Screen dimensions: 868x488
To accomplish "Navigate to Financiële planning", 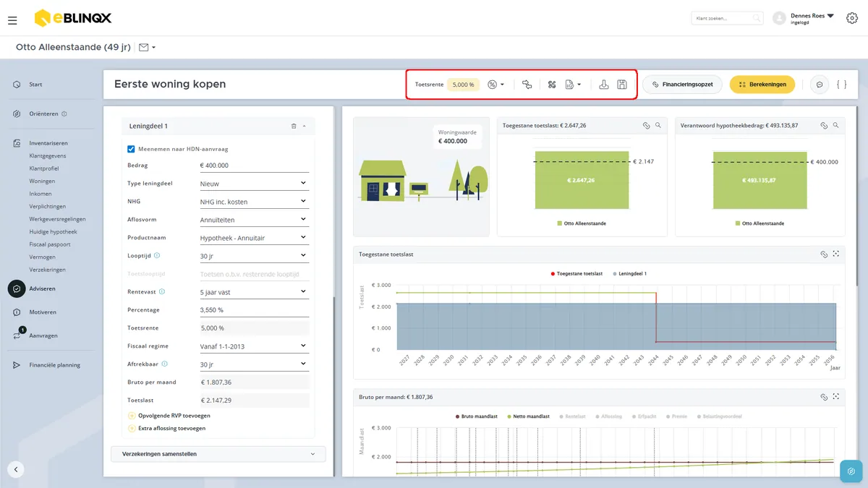I will click(55, 365).
